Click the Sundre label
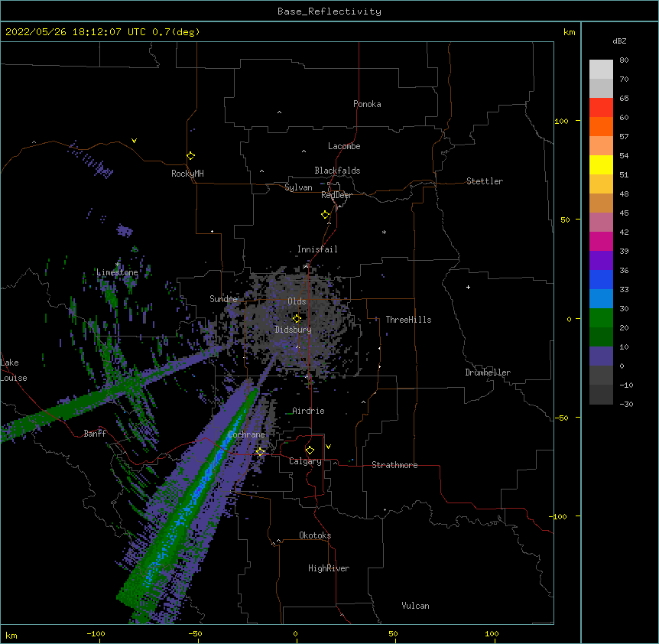The width and height of the screenshot is (659, 644). click(x=223, y=299)
